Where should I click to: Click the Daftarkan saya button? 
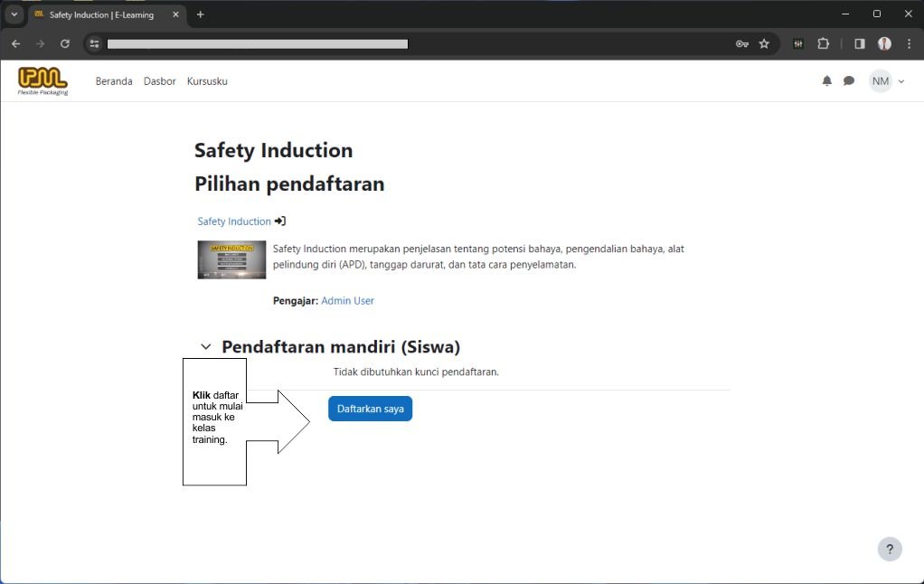coord(370,409)
